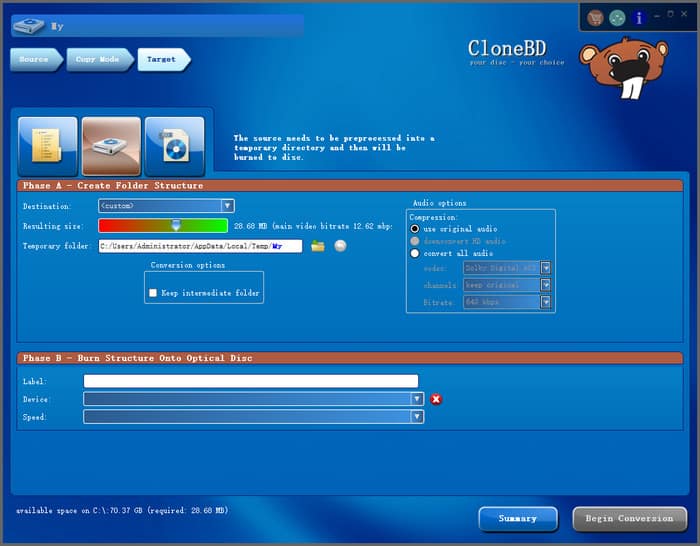700x546 pixels.
Task: Click the teal globe icon beside the cart
Action: coord(617,18)
